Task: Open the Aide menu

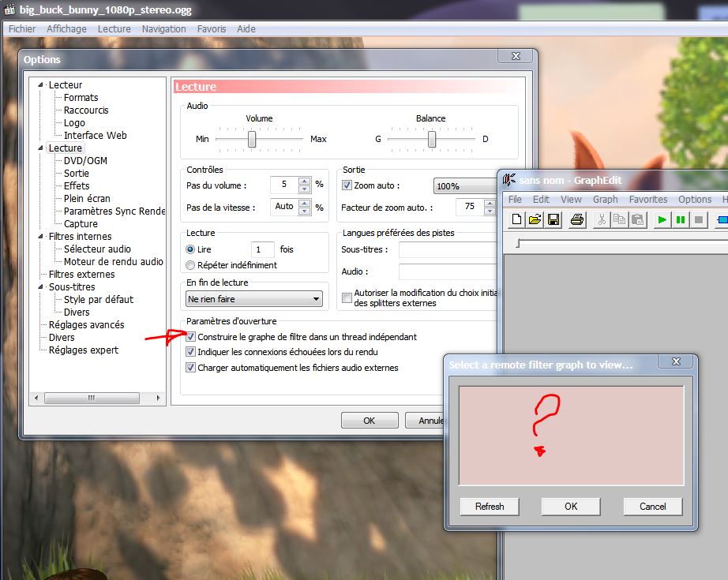Action: [x=246, y=28]
